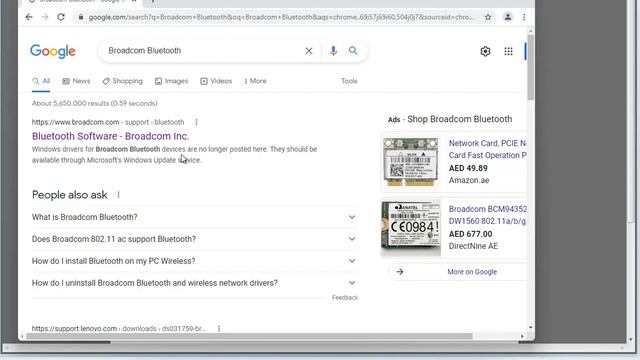The width and height of the screenshot is (640, 360).
Task: Open options dots next to broadcom.com result
Action: [x=196, y=122]
